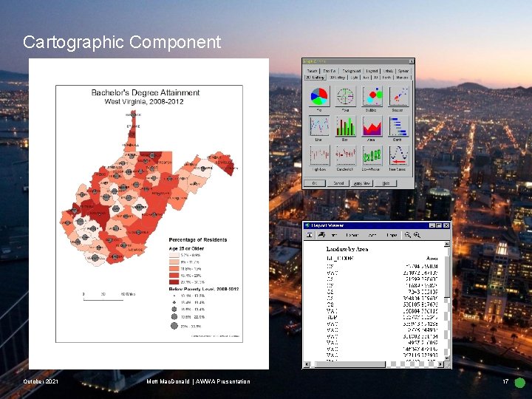Choose the Polar chart type icon

tap(345, 96)
